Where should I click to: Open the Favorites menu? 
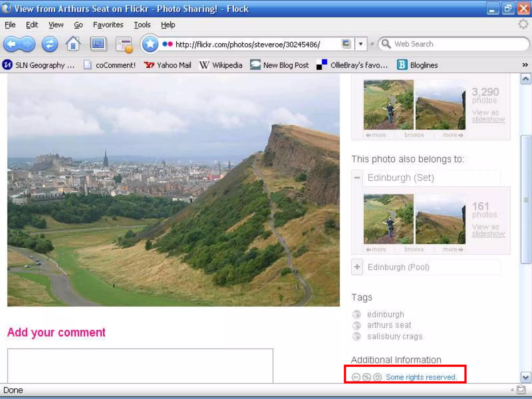pyautogui.click(x=108, y=25)
